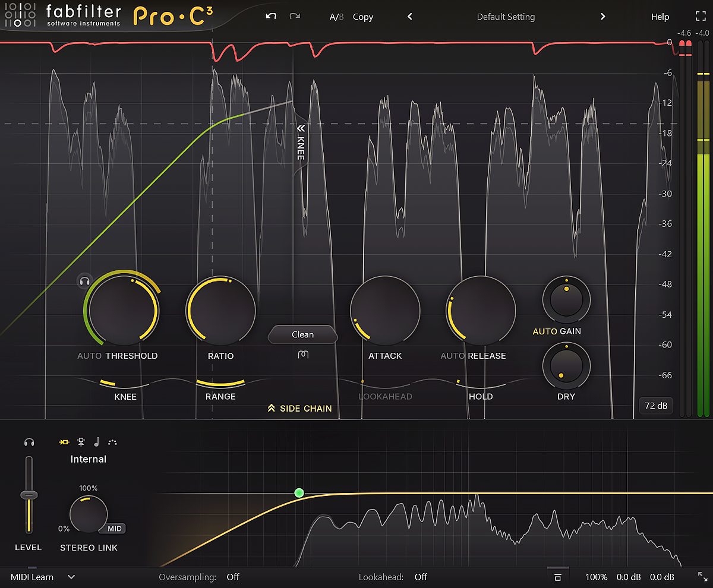The height and width of the screenshot is (588, 713).
Task: Open the Help menu
Action: coord(660,17)
